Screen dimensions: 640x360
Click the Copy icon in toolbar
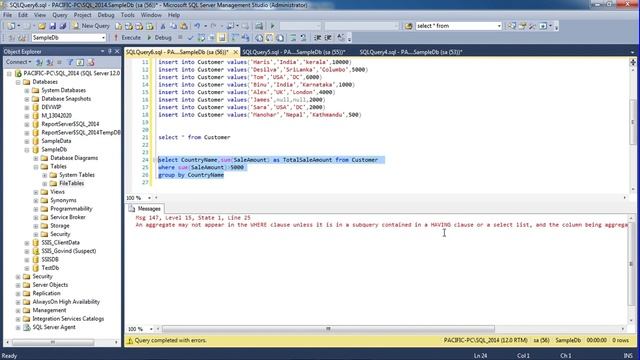coord(173,26)
